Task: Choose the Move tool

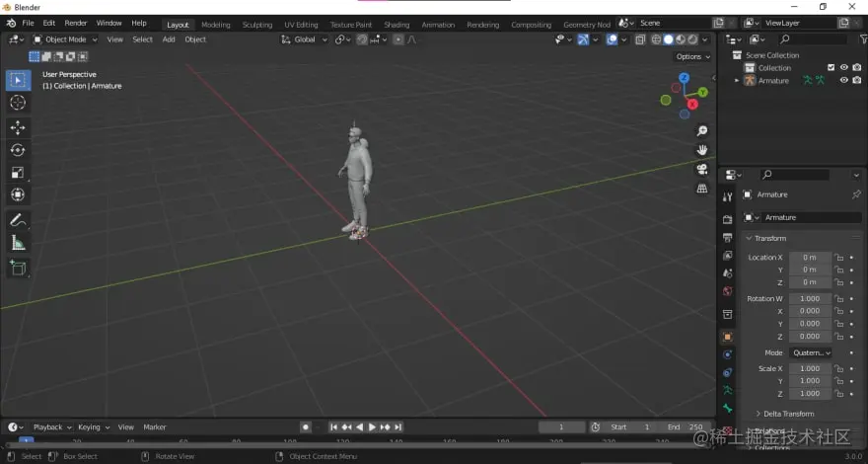Action: (18, 128)
